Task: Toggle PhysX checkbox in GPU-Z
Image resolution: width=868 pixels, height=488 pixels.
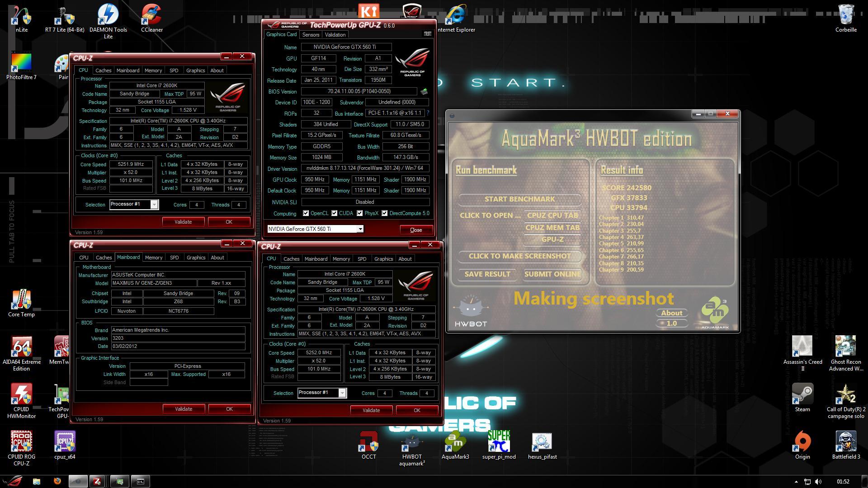Action: click(359, 213)
